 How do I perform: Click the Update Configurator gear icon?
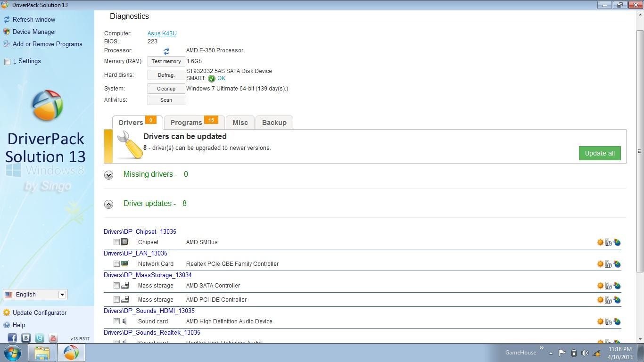(7, 313)
